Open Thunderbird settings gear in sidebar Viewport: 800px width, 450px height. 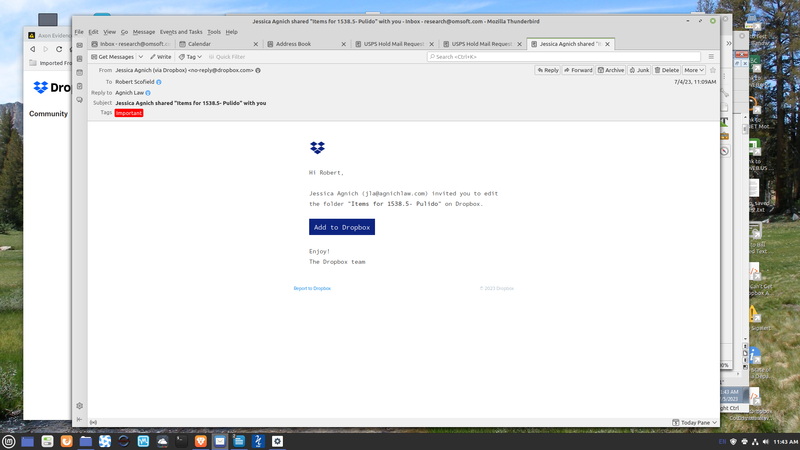click(80, 406)
